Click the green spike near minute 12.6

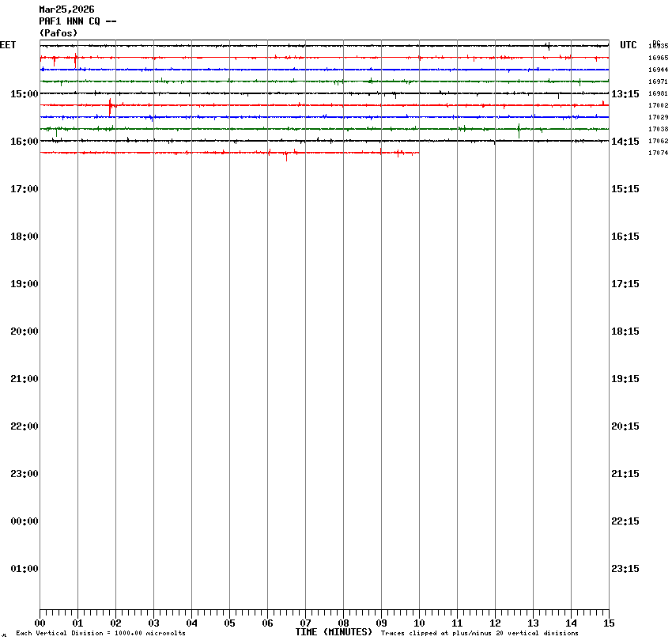click(519, 131)
